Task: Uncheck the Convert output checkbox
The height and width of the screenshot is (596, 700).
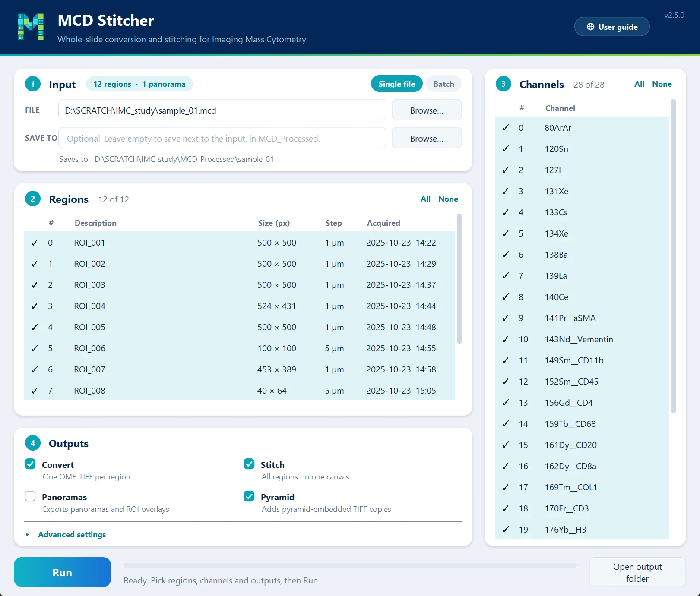Action: [30, 464]
